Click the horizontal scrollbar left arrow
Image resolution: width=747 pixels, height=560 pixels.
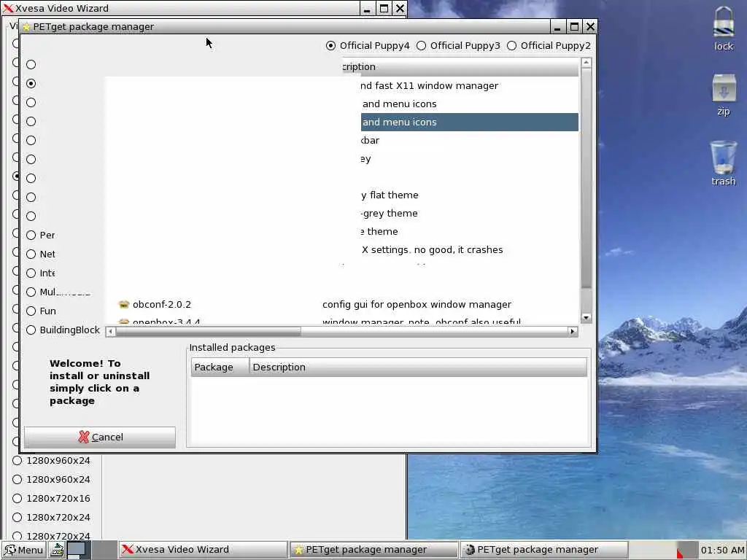click(111, 332)
